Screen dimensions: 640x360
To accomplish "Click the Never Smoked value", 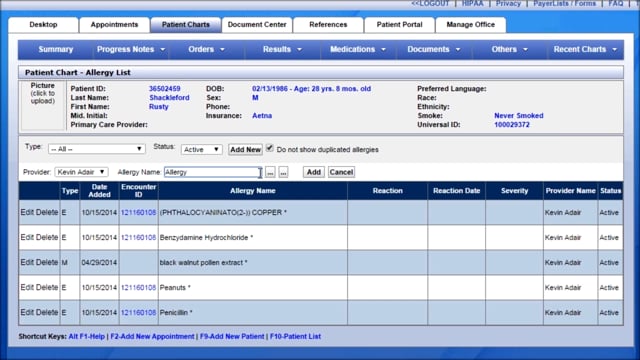I will point(519,116).
